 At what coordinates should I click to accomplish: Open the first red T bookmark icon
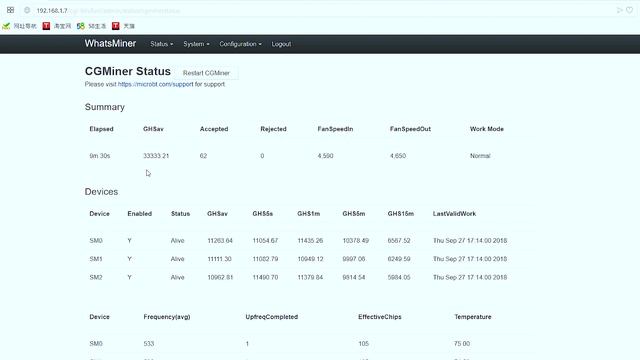coord(46,26)
